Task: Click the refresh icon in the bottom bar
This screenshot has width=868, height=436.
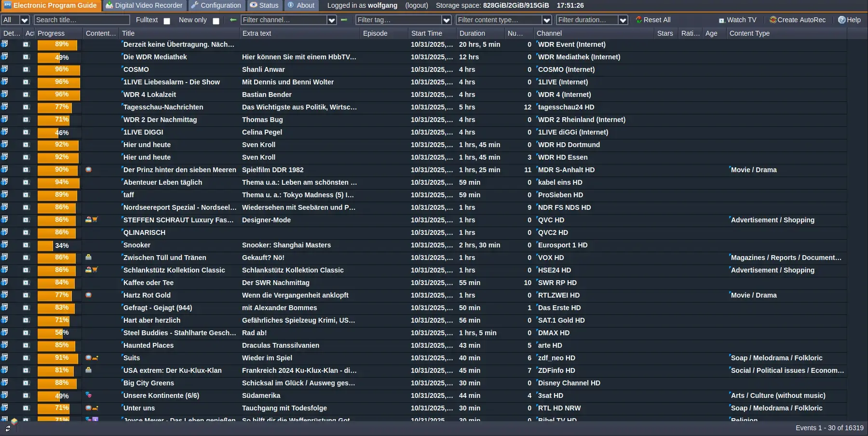Action: coord(8,428)
